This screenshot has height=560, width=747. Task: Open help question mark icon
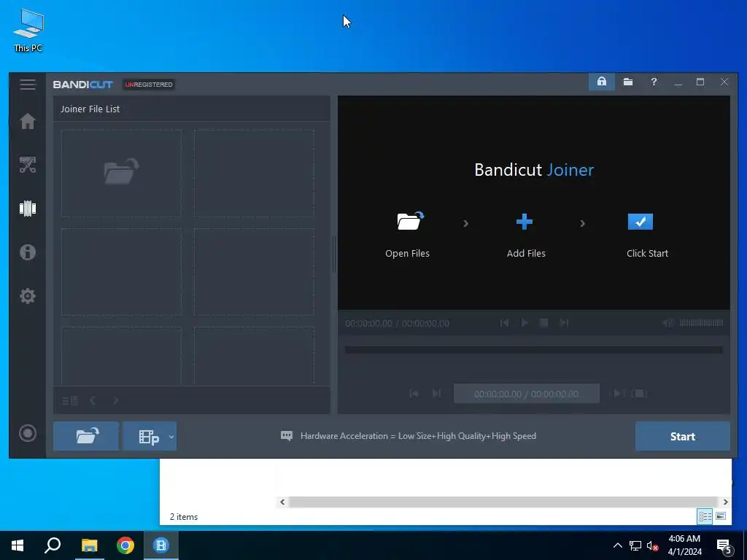[x=654, y=82]
